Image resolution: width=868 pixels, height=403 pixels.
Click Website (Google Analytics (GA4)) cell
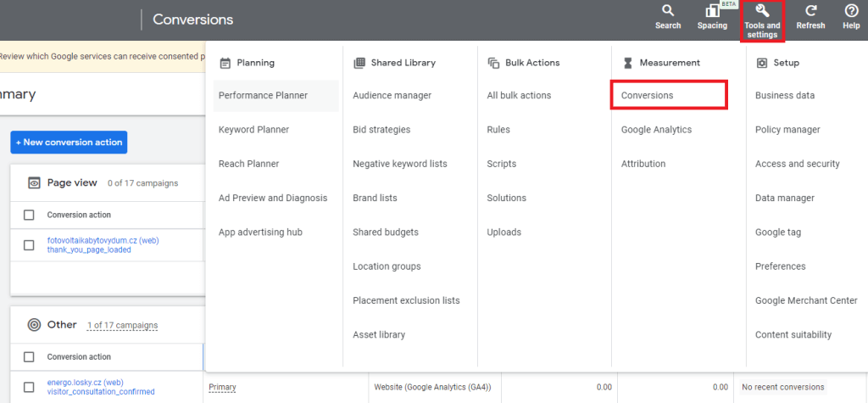[432, 387]
